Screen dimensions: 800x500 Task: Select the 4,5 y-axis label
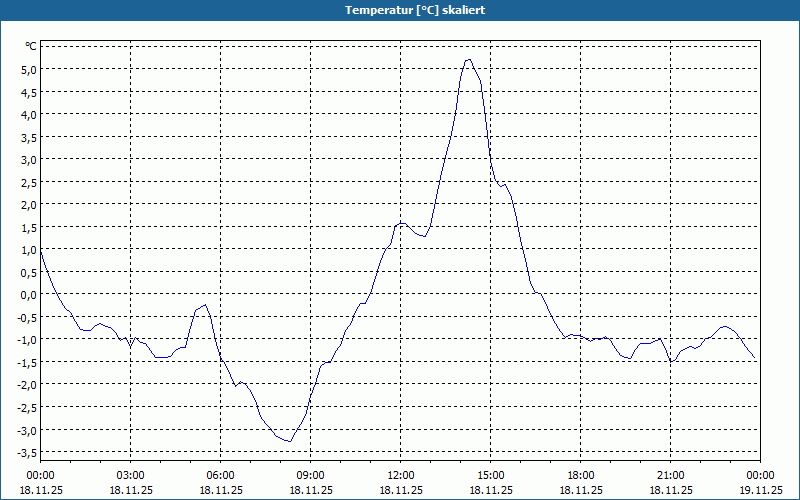coord(29,92)
